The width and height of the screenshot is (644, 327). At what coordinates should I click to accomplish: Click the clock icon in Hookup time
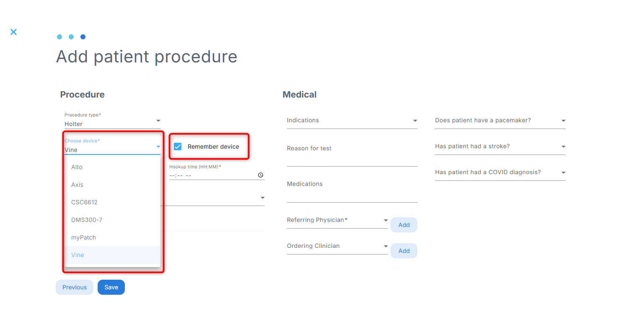click(261, 175)
